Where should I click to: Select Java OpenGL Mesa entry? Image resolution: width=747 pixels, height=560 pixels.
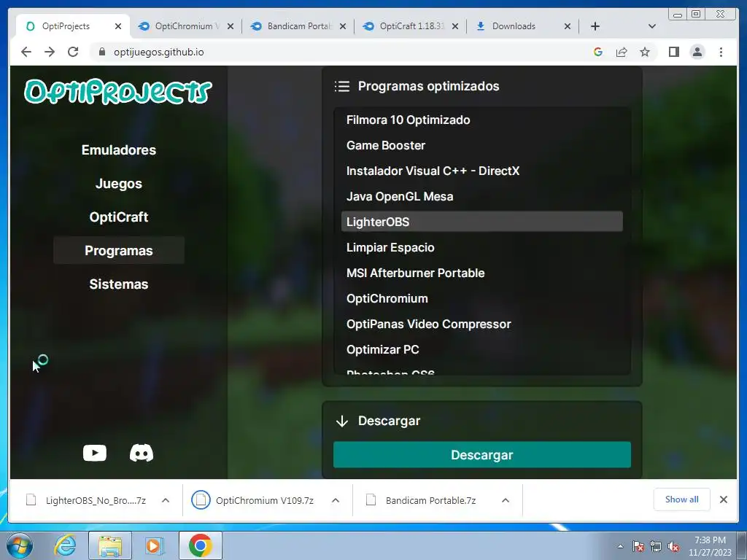(x=482, y=196)
